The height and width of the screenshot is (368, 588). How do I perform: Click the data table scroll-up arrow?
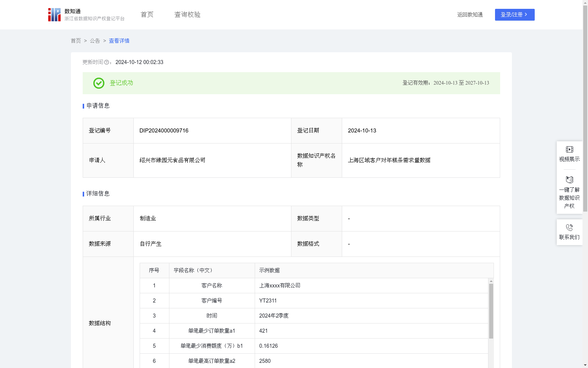click(491, 281)
